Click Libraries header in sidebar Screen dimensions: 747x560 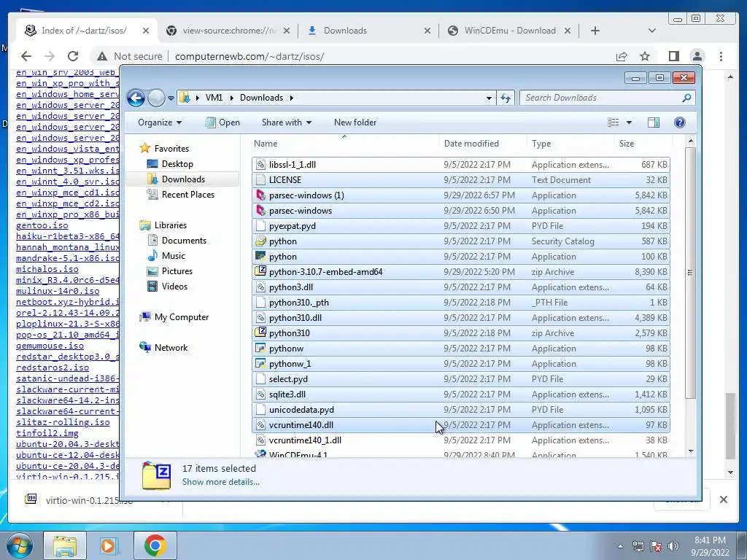tap(170, 225)
